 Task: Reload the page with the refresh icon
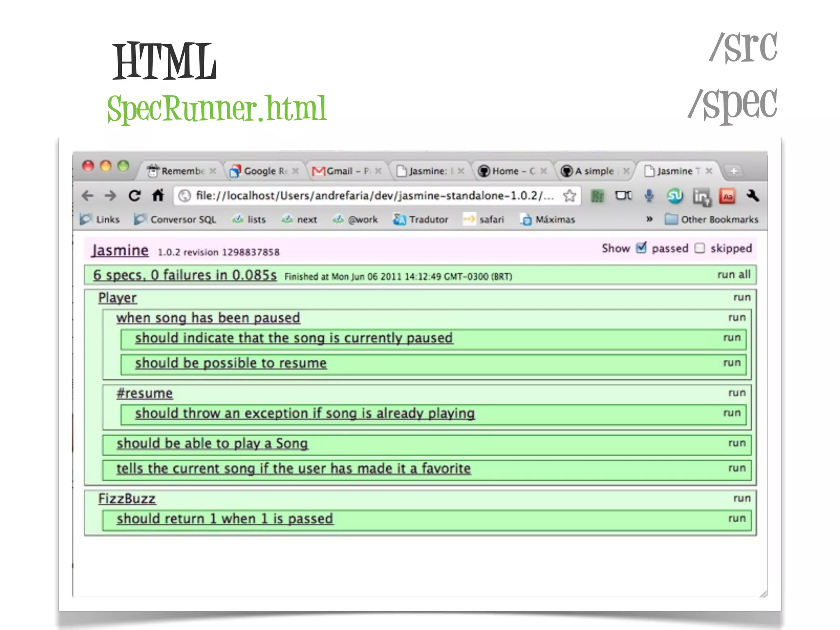(135, 196)
